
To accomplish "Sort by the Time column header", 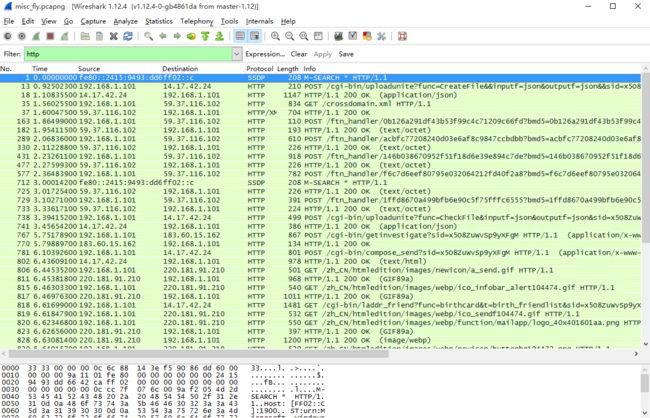I will pyautogui.click(x=40, y=69).
